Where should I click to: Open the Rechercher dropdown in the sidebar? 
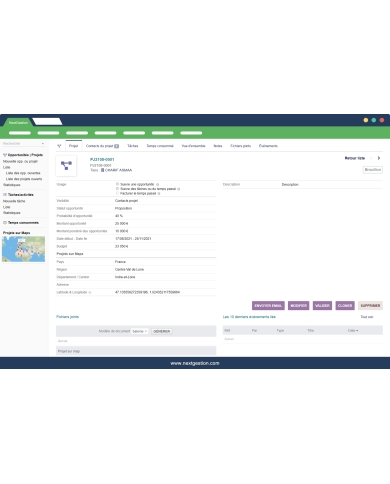23,143
